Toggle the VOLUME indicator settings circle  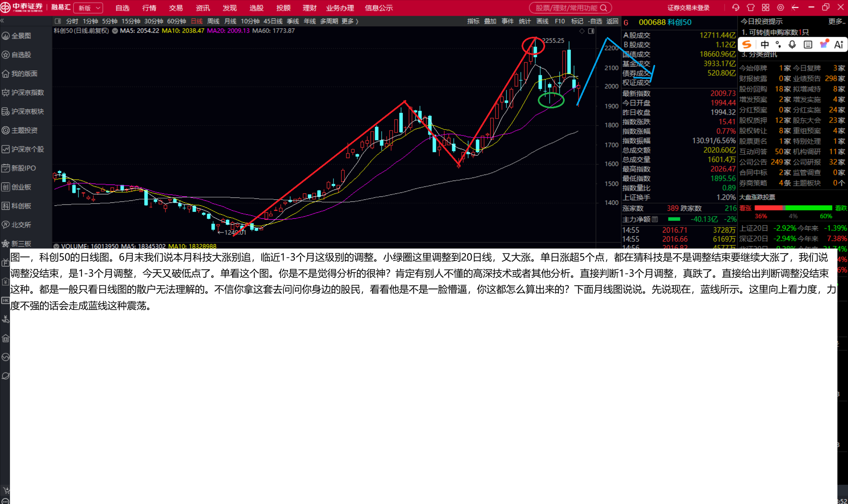point(56,246)
